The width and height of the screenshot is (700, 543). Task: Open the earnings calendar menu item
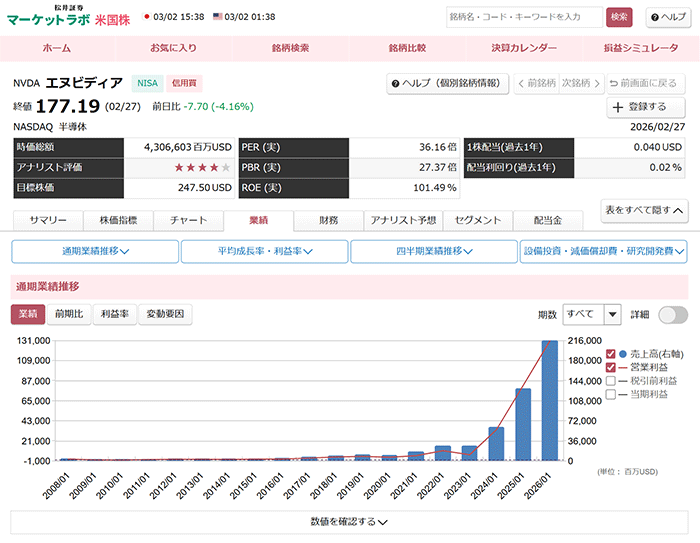pyautogui.click(x=524, y=48)
